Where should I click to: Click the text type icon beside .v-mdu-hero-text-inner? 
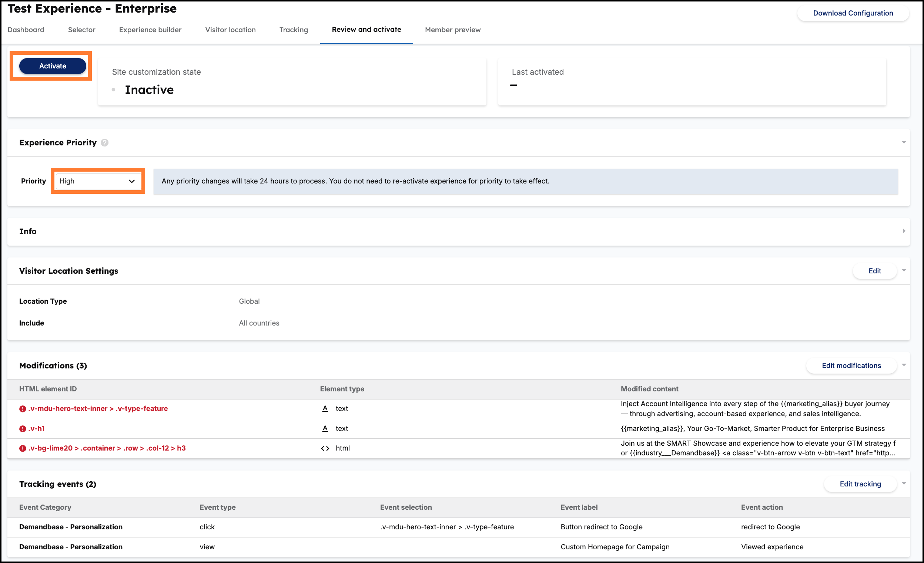point(325,409)
